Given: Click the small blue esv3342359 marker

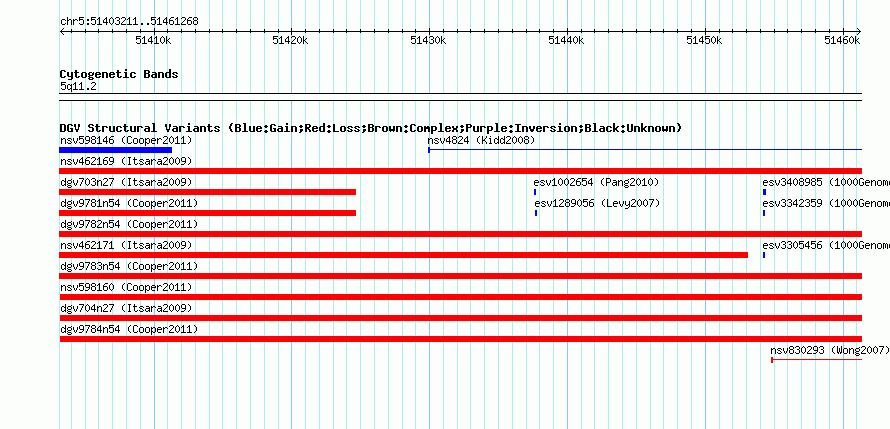Looking at the screenshot, I should click(764, 213).
